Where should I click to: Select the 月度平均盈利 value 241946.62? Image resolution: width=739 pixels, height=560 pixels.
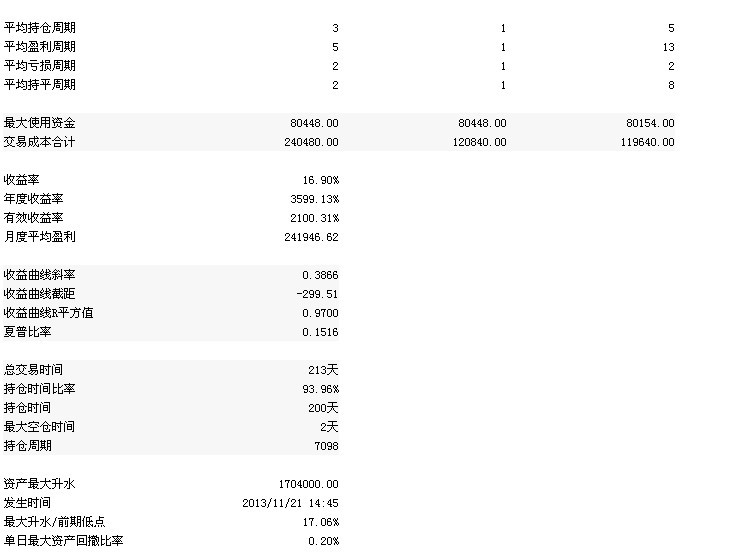click(311, 237)
